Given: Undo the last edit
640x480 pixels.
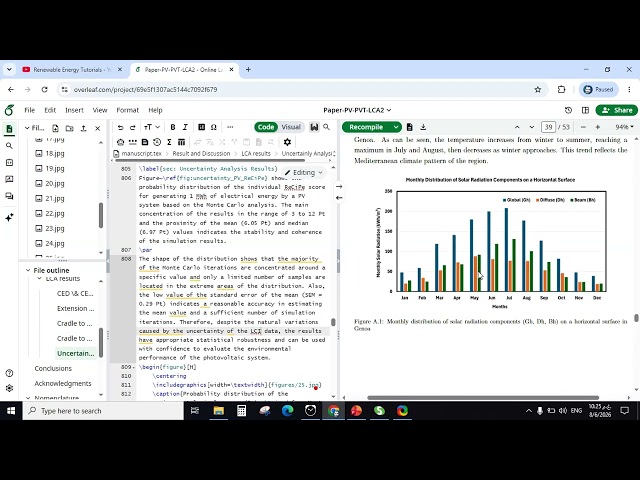Looking at the screenshot, I should coord(120,127).
